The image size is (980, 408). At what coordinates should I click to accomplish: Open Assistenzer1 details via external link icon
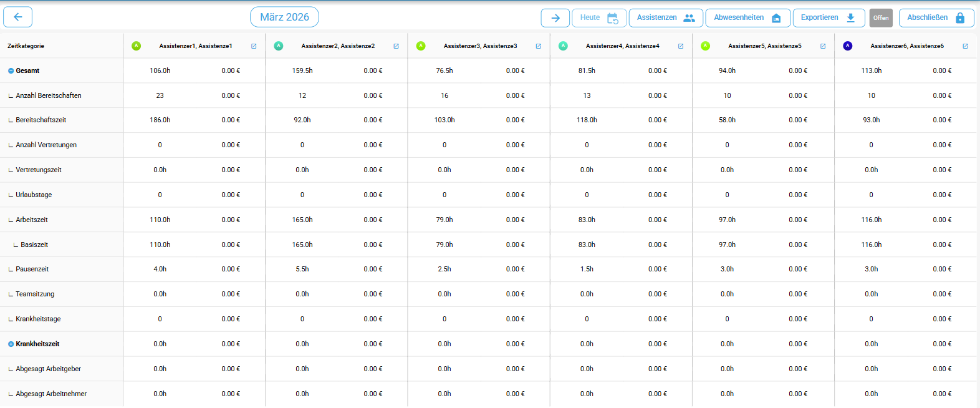[254, 46]
